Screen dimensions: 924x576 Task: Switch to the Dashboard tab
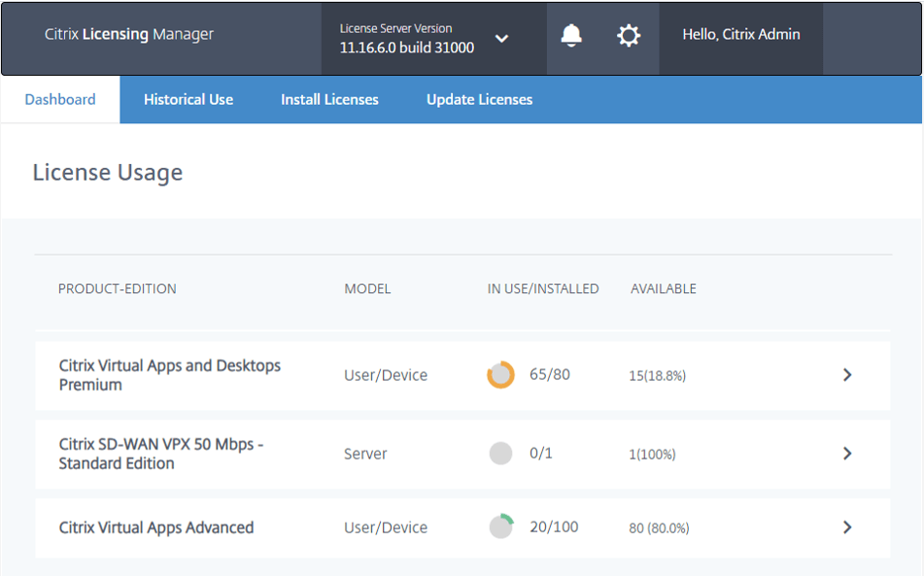pos(60,99)
